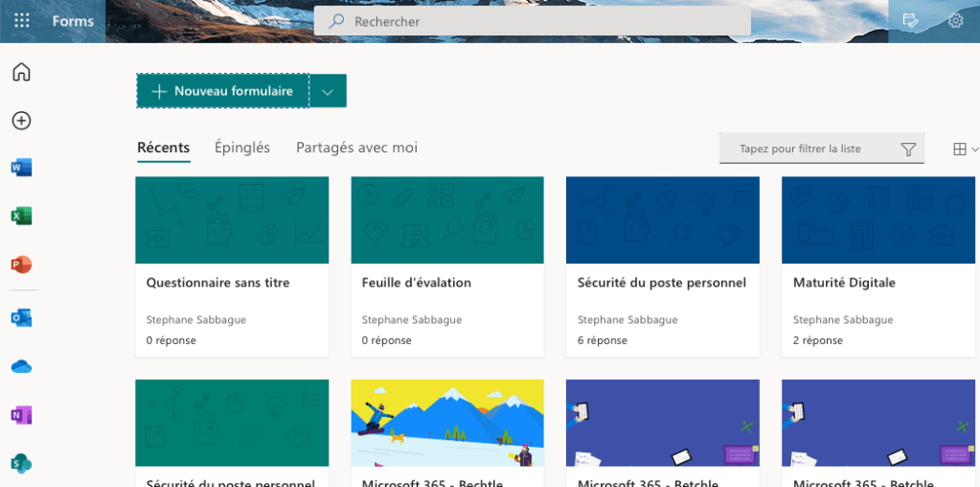Focus the Tapez pour filtrer la liste field
This screenshot has width=980, height=487.
click(x=812, y=149)
